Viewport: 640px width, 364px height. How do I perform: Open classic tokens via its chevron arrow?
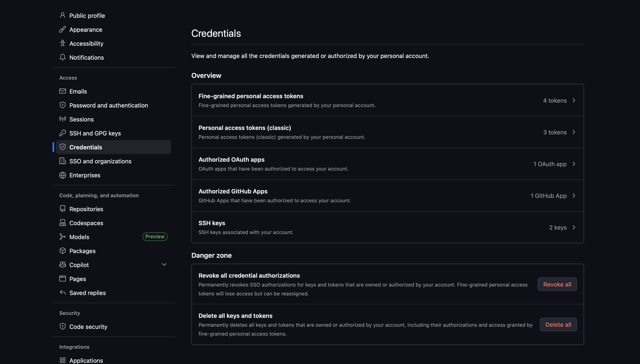coord(574,132)
